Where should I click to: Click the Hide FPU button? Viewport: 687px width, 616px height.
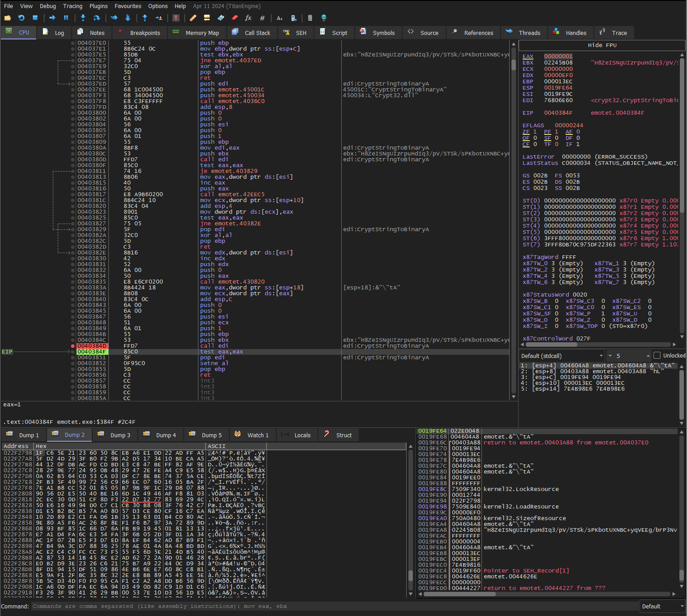[x=602, y=45]
